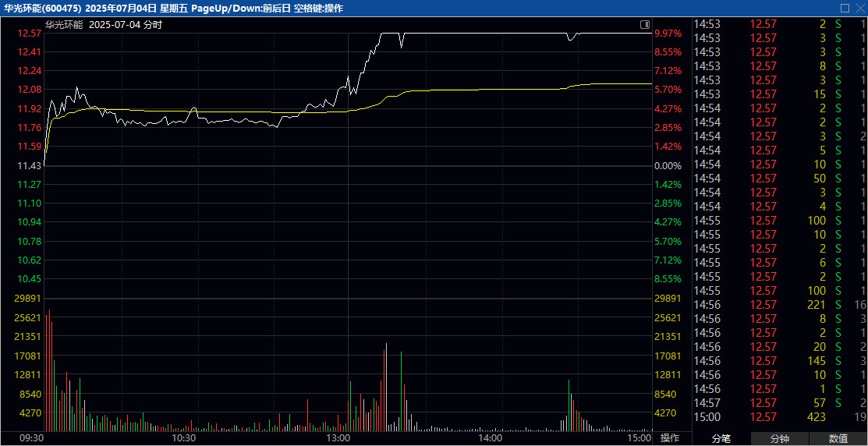The image size is (868, 446).
Task: Choose the 14:56 trade with volume 145
Action: coord(780,361)
